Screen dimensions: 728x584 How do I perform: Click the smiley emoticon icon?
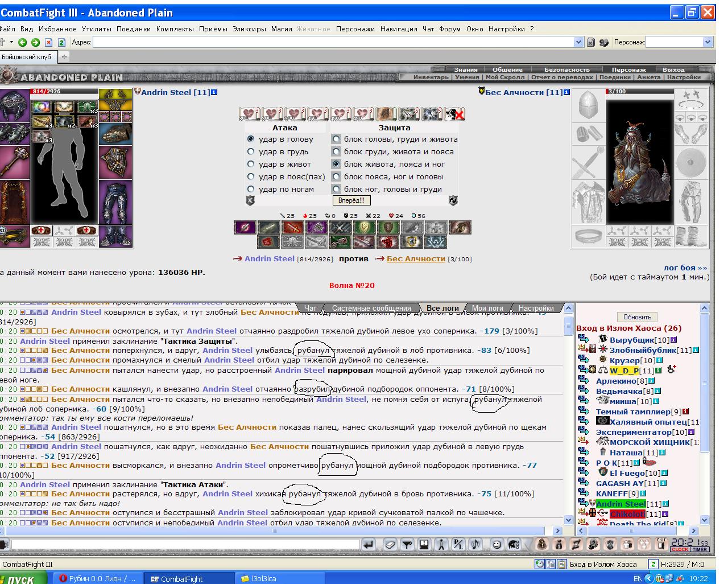pos(497,545)
